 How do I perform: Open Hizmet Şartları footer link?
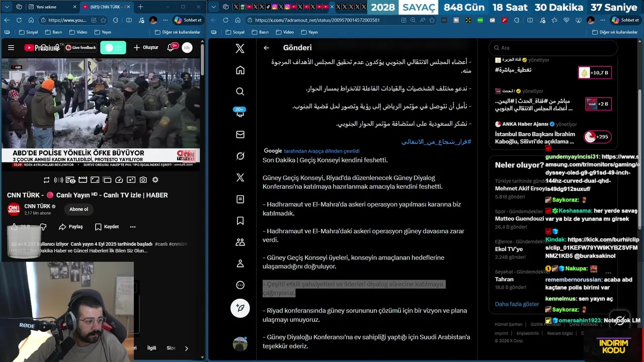509,324
